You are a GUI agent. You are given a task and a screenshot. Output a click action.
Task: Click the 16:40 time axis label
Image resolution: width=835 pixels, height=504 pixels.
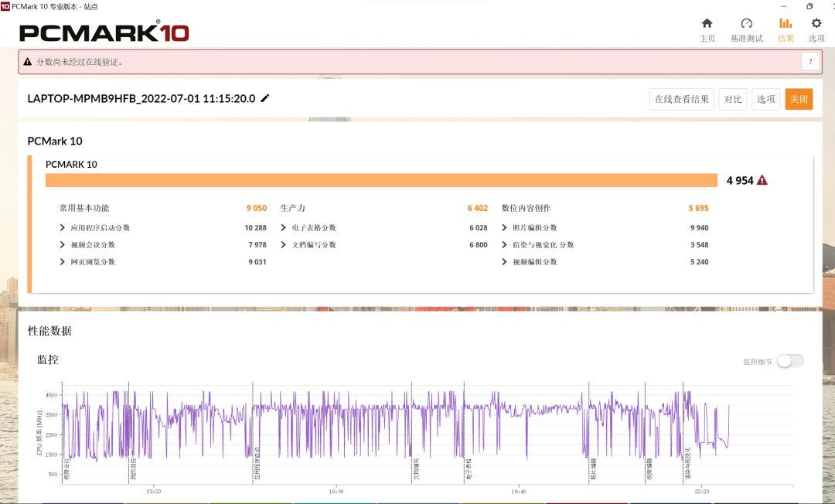pyautogui.click(x=519, y=491)
